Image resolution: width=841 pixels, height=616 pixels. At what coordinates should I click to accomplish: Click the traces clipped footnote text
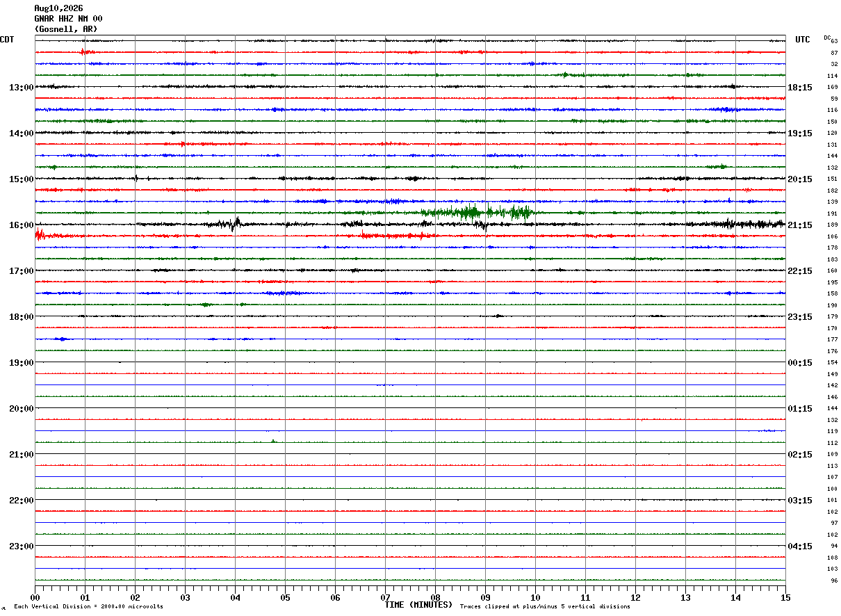(x=545, y=606)
